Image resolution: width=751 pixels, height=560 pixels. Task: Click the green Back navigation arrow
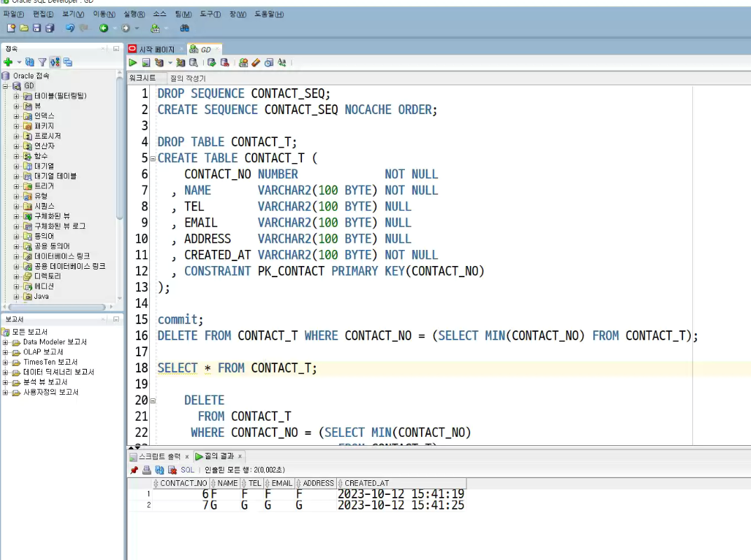point(104,28)
